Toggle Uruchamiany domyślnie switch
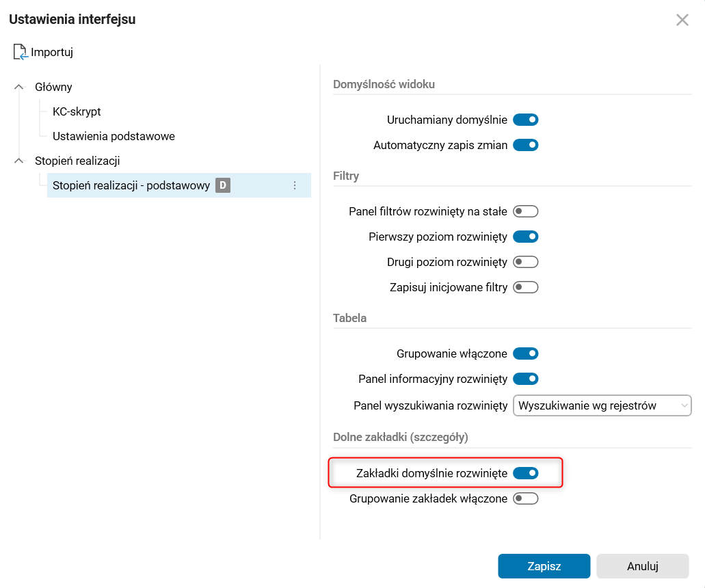This screenshot has height=588, width=705. coord(525,120)
